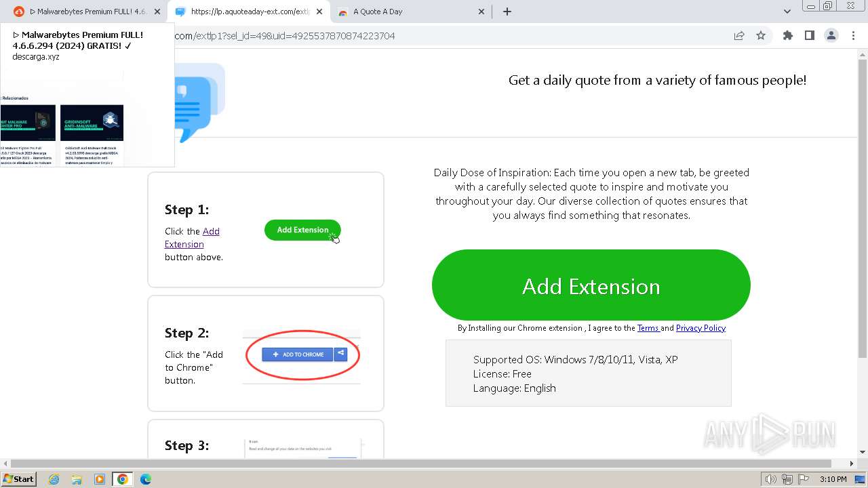The height and width of the screenshot is (488, 868).
Task: Open the Chrome profile avatar
Action: point(831,36)
